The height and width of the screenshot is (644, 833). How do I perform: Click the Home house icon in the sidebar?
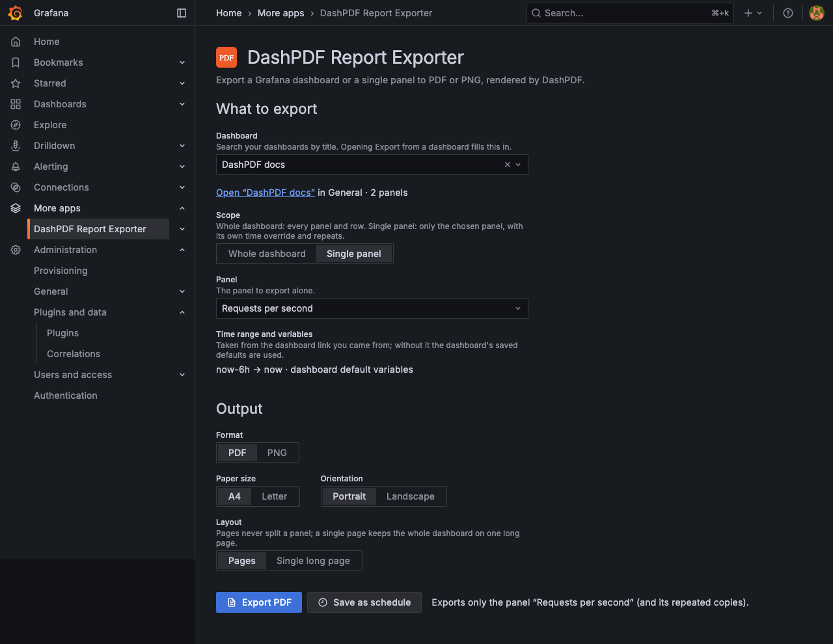pos(16,42)
